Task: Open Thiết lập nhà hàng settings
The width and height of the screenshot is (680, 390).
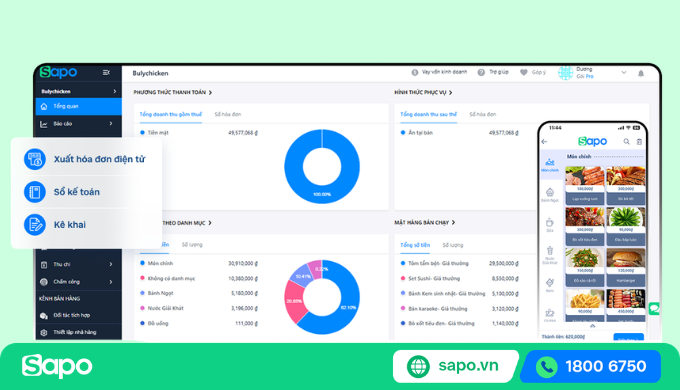Action: [78, 332]
